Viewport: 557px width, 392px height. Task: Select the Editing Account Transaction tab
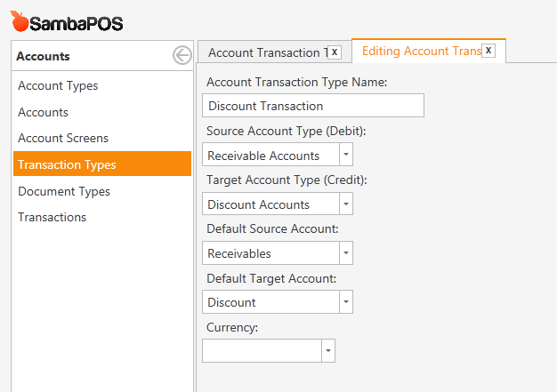point(422,51)
